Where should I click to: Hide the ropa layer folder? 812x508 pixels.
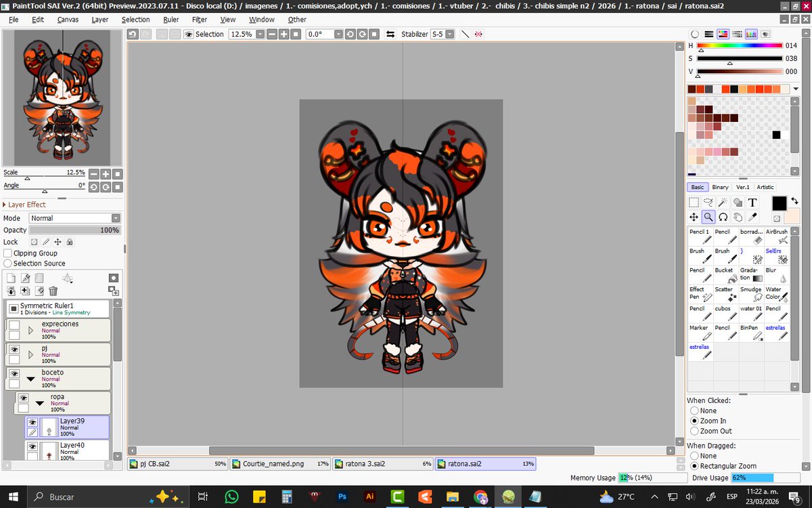23,398
